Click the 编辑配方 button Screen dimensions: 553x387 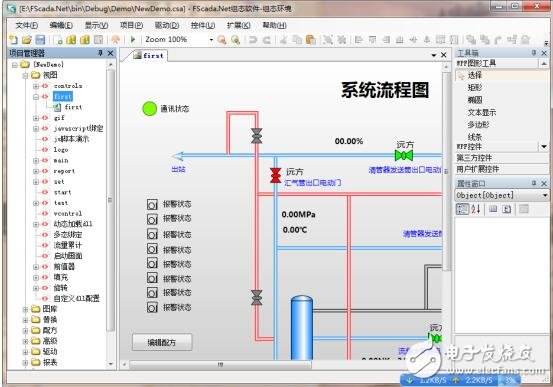(x=162, y=342)
